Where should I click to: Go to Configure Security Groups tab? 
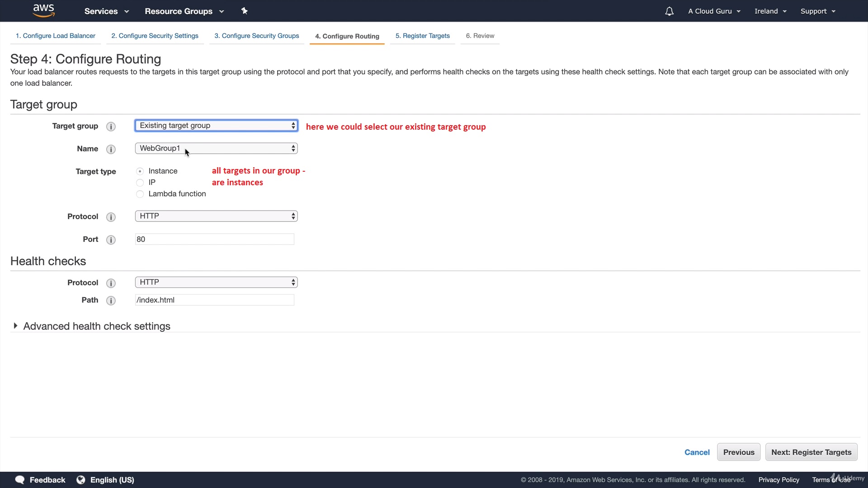[256, 36]
